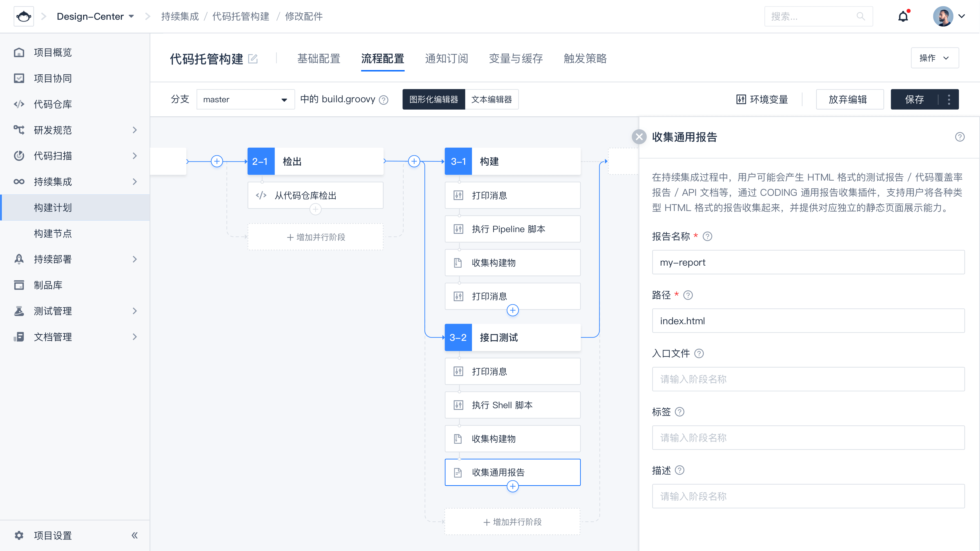This screenshot has height=551, width=980.
Task: Open the master branch dropdown
Action: (245, 99)
